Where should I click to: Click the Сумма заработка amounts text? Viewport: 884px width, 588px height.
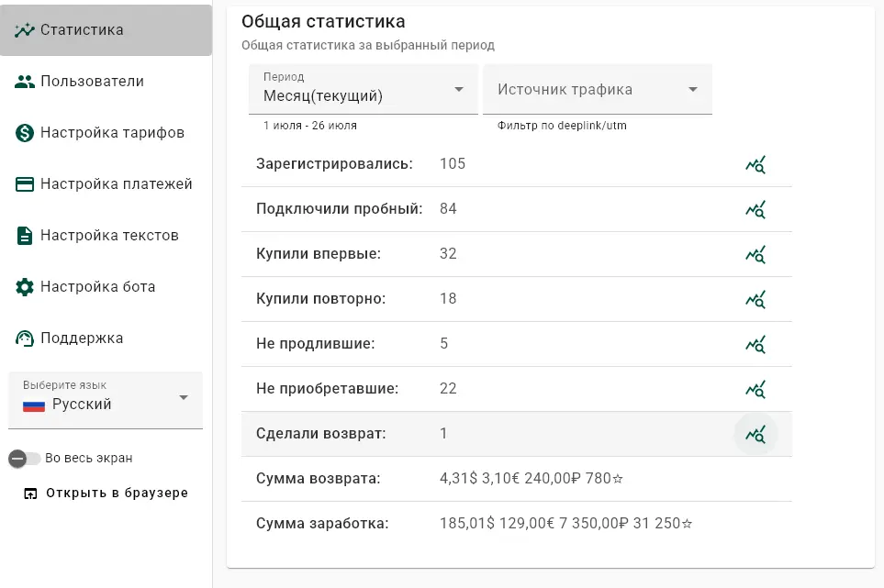565,524
